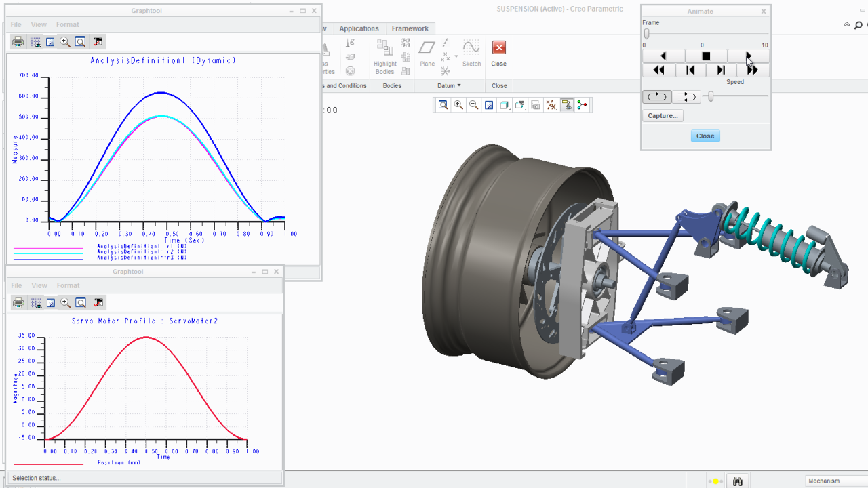The image size is (868, 488).
Task: Maximize the upper Graphtool window
Action: click(303, 11)
